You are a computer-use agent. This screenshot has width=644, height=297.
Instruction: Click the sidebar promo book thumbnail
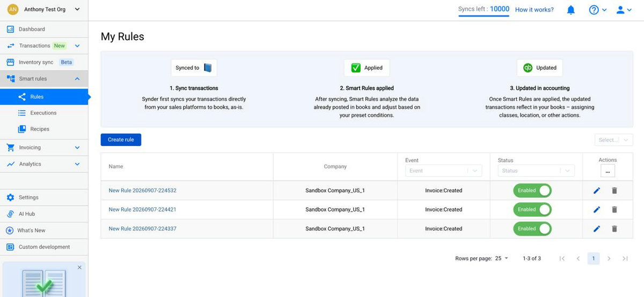coord(44,283)
